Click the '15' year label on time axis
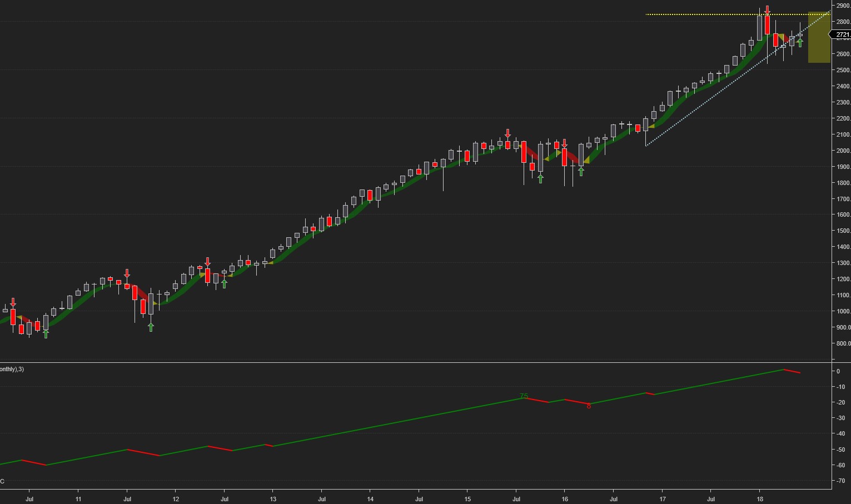Viewport: 851px width, 504px height. pos(467,499)
